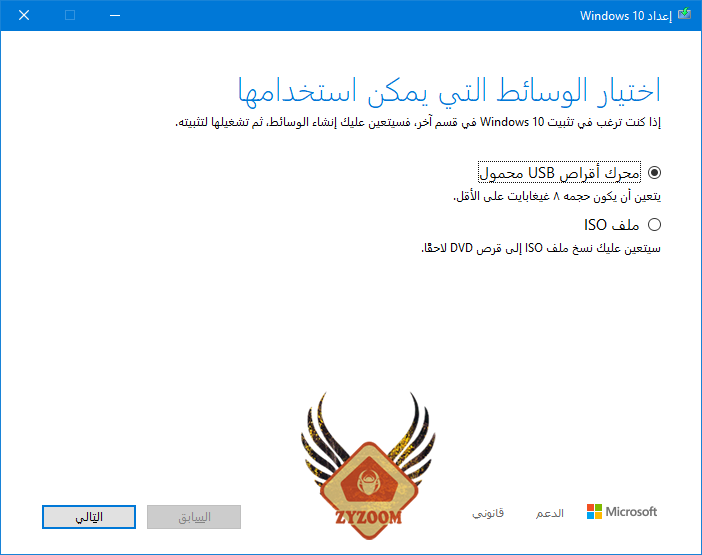Click the disabled السابق (Back) button
Screen dimensions: 702x555
(194, 517)
